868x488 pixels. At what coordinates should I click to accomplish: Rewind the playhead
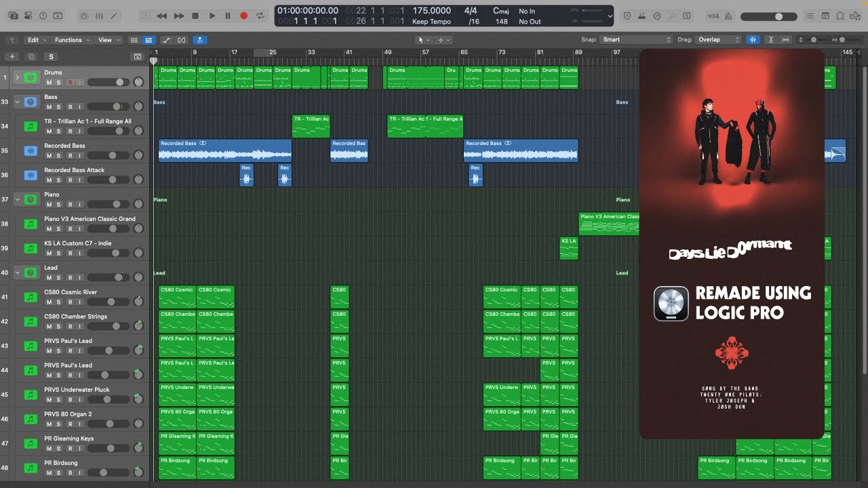pos(161,16)
